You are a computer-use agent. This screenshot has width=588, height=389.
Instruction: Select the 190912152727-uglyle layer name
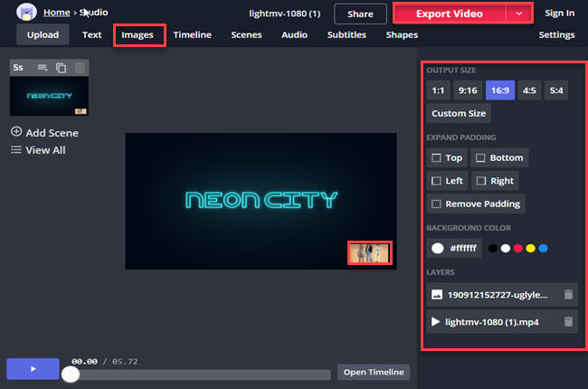(498, 295)
